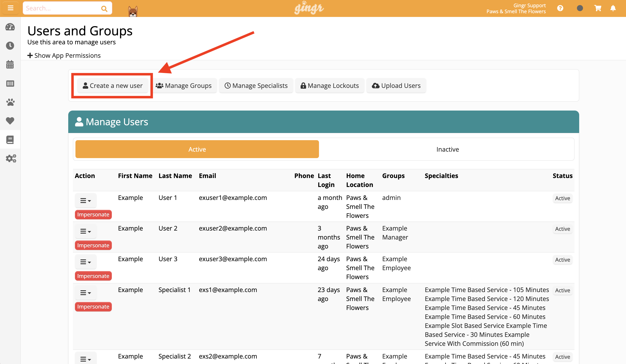Open action dropdown for User 3
The height and width of the screenshot is (364, 626).
click(86, 262)
